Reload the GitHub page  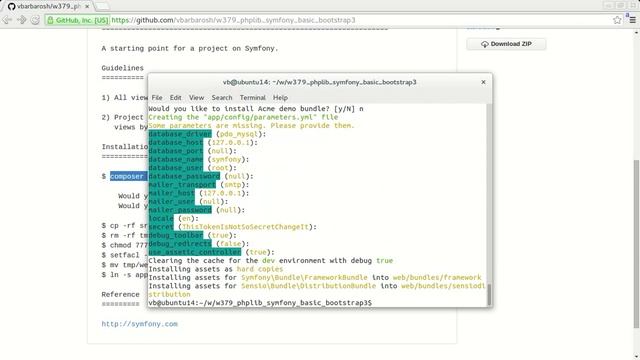tap(35, 20)
